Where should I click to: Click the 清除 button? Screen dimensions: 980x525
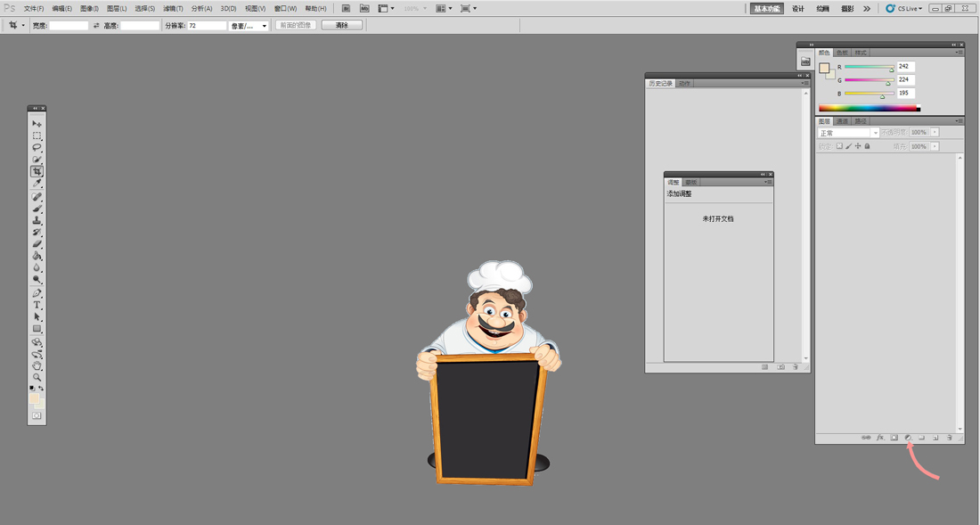click(342, 26)
